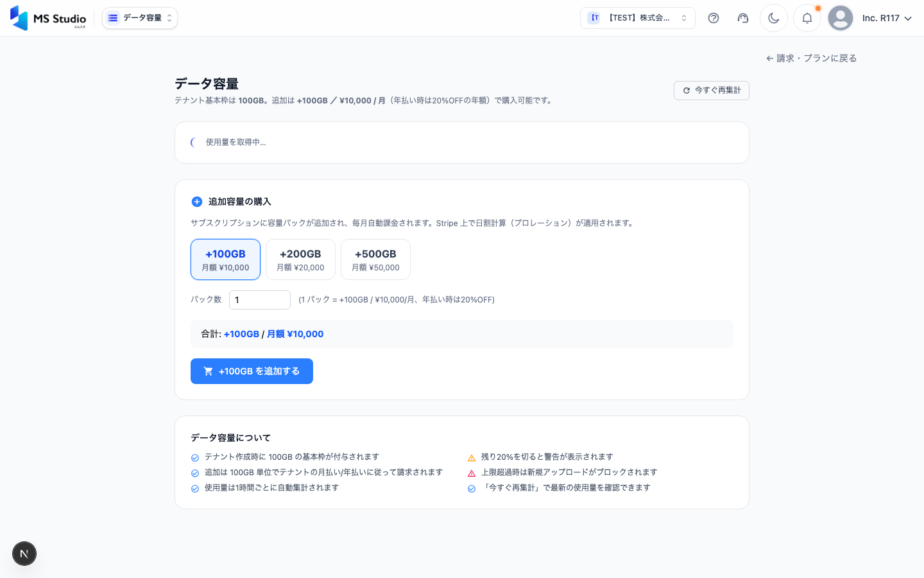Focus the パック数 number input field
Screen dimensions: 924x578
pyautogui.click(x=260, y=300)
